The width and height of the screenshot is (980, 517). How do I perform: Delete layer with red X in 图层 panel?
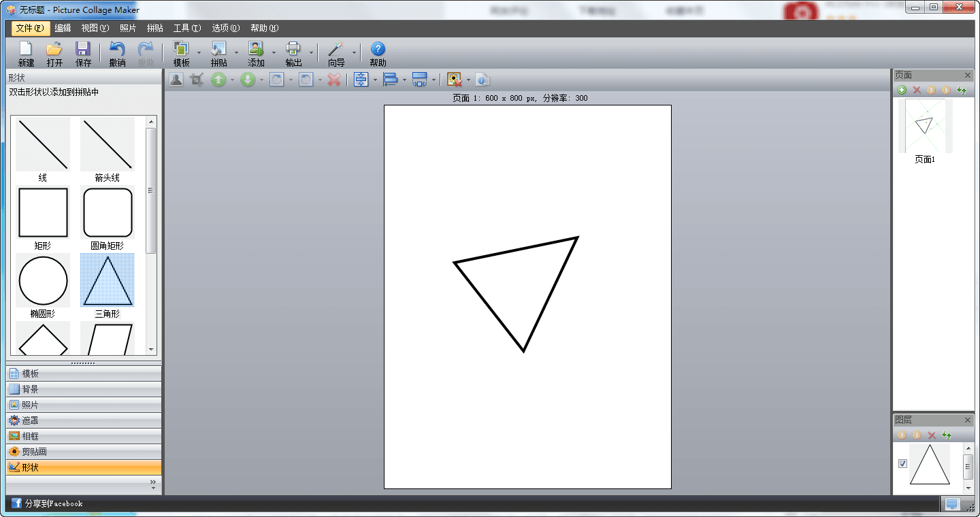click(932, 435)
